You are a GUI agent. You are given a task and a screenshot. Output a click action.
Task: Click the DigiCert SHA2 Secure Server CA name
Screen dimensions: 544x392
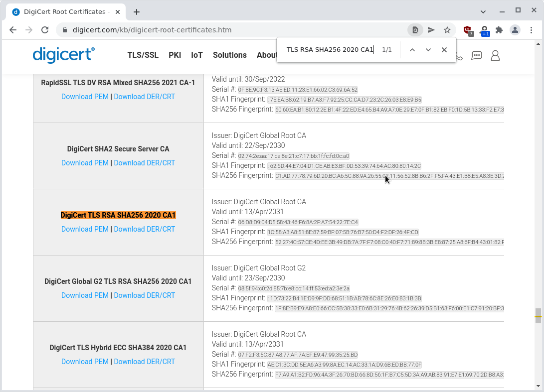tap(118, 149)
